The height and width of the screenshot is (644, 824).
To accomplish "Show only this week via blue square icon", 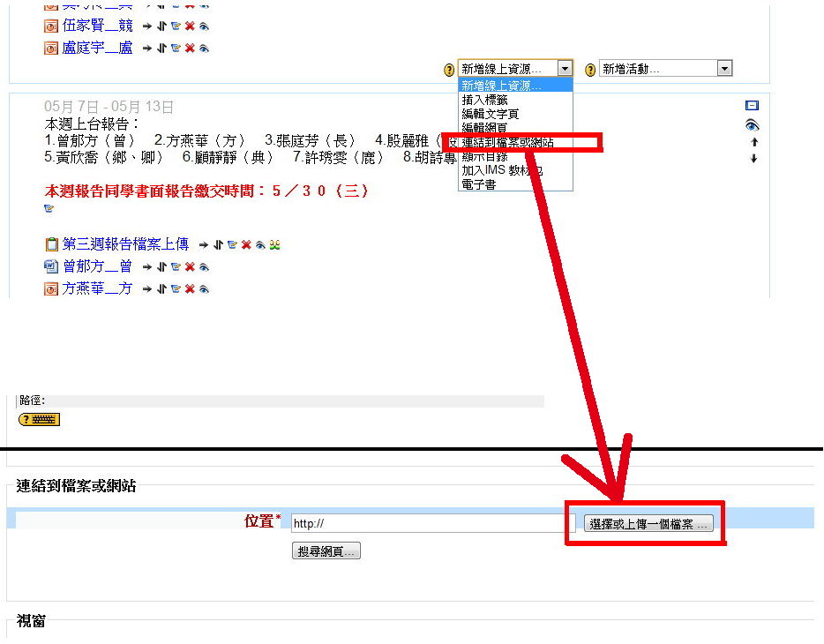I will point(752,105).
